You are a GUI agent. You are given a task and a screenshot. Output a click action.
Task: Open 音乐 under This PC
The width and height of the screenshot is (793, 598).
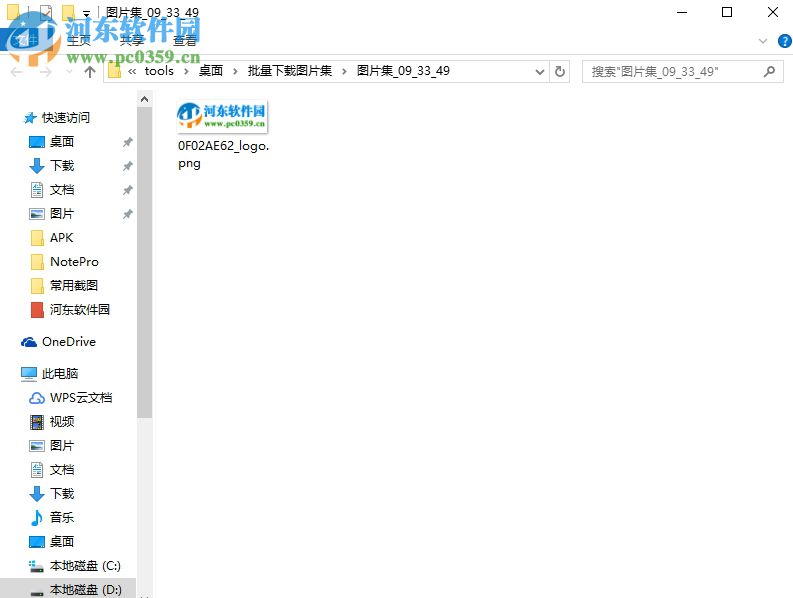(x=62, y=518)
